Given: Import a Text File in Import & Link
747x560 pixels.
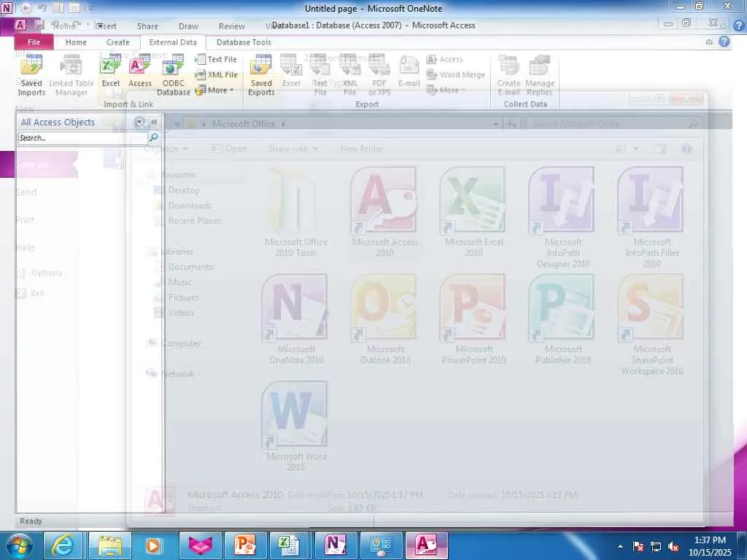Looking at the screenshot, I should (x=216, y=59).
